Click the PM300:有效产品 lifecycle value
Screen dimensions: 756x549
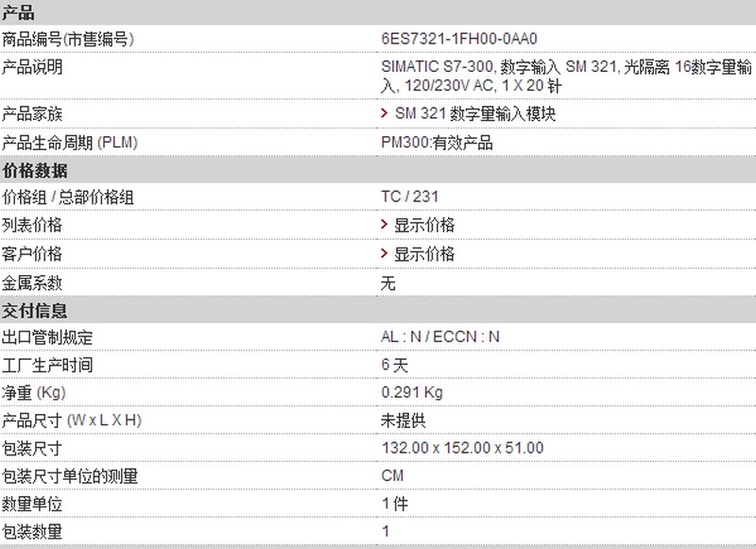click(437, 143)
